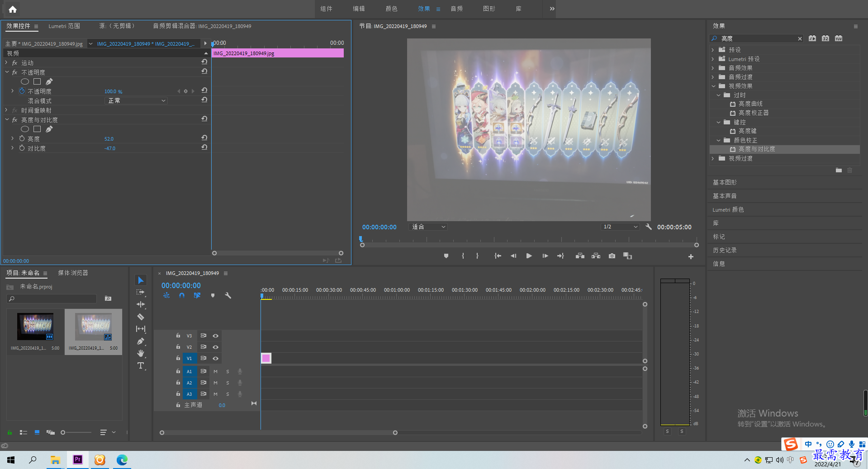This screenshot has height=469, width=868.
Task: Expand the 视频过渡 folder
Action: [x=713, y=158]
